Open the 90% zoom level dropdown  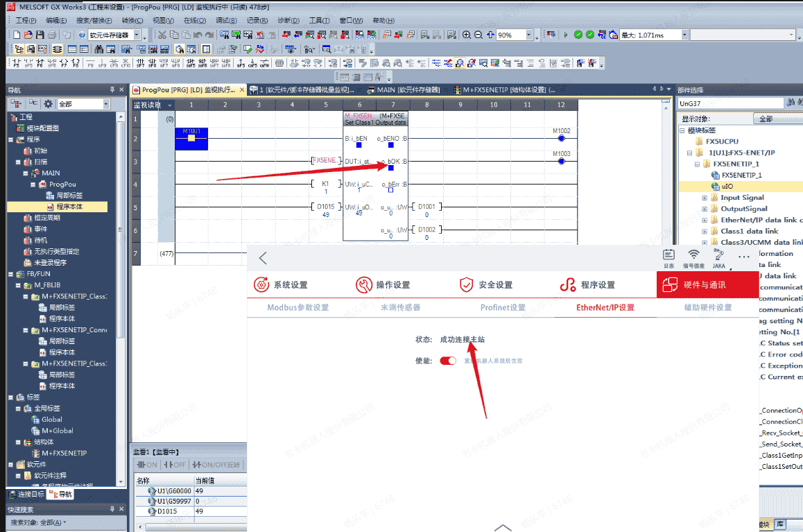tap(529, 35)
